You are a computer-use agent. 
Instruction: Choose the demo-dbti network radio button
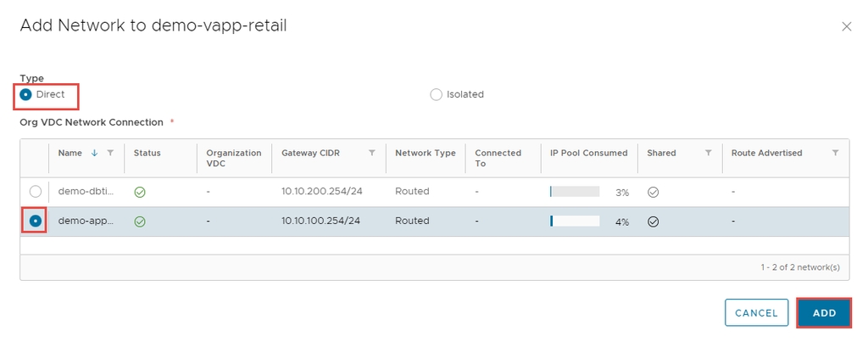pos(35,192)
